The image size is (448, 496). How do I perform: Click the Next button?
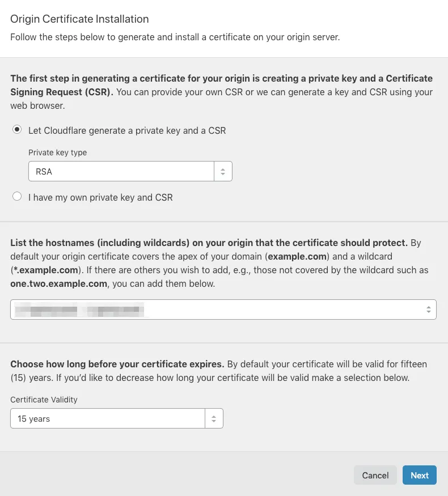point(420,475)
